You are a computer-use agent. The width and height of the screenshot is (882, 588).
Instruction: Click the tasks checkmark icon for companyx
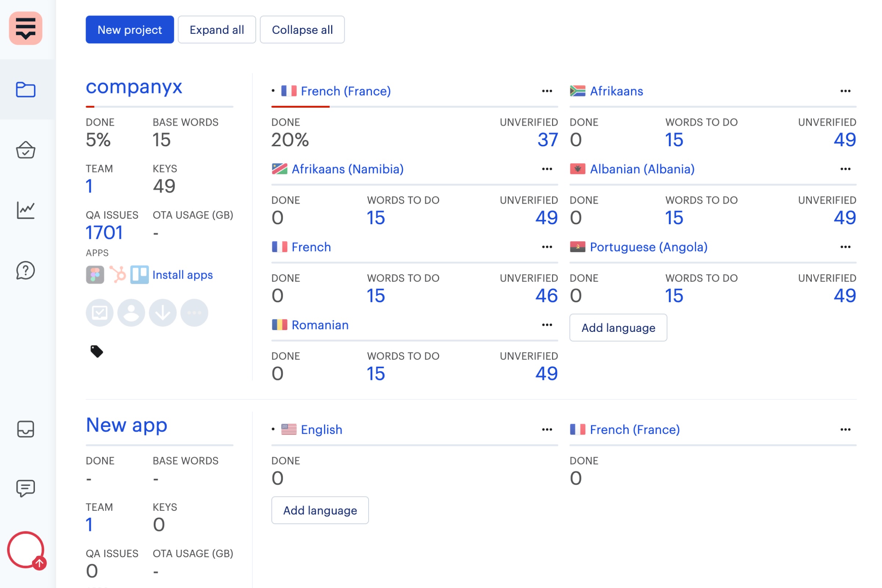[100, 313]
